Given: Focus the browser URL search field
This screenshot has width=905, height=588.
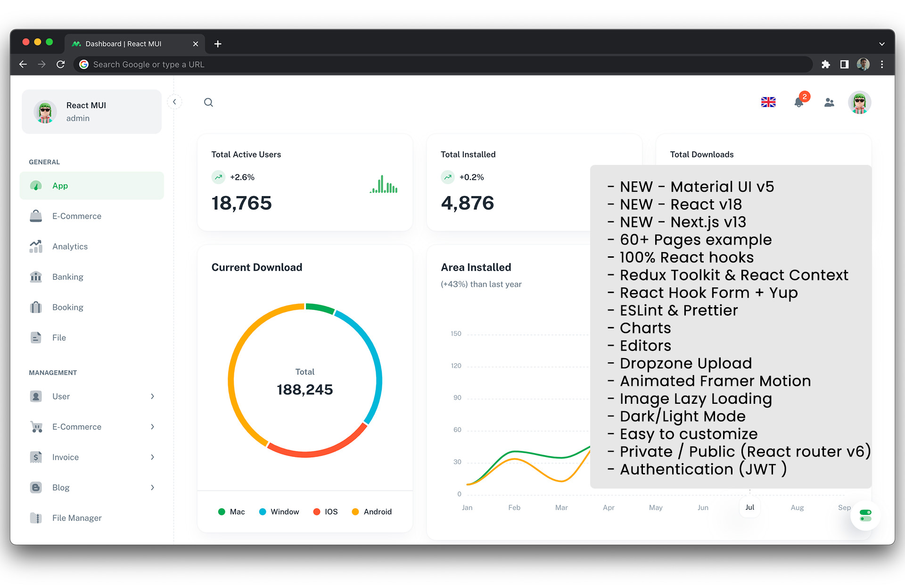Looking at the screenshot, I should coord(443,65).
